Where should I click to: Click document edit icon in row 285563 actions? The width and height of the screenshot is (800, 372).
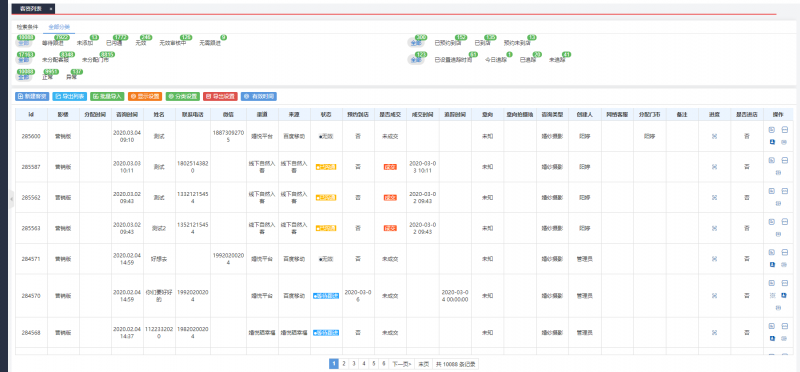(772, 221)
